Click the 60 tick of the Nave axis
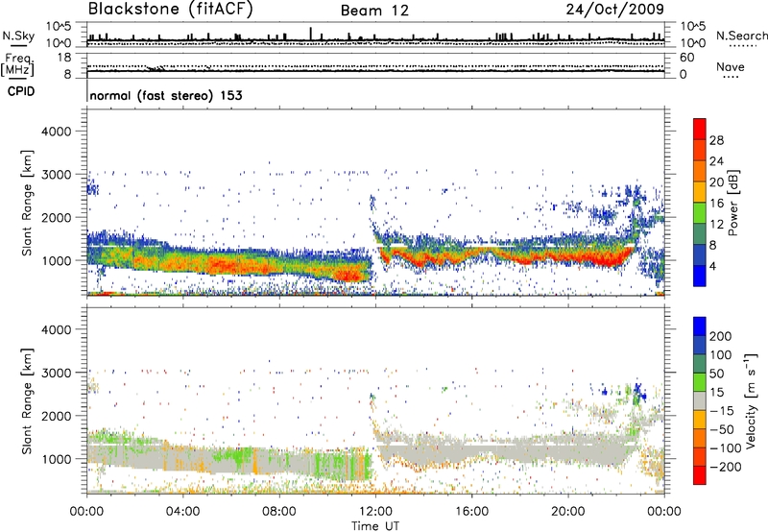Screen dimensions: 768x532 (686, 58)
